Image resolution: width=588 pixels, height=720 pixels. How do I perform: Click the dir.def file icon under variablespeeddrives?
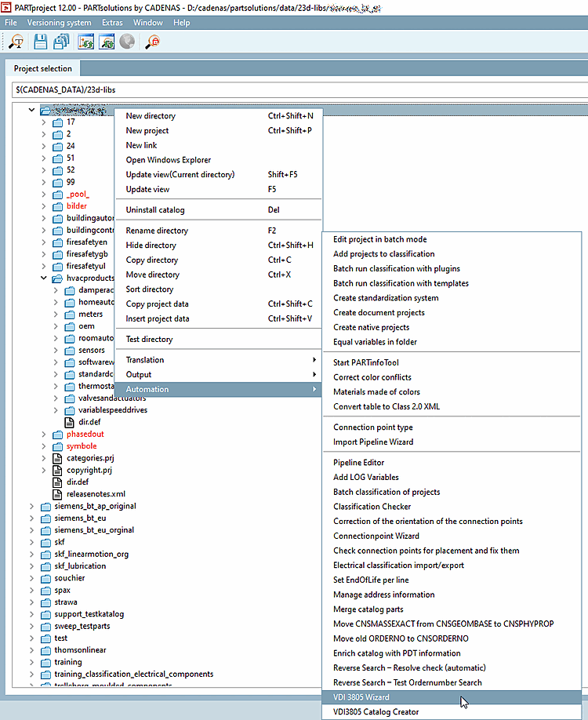69,422
